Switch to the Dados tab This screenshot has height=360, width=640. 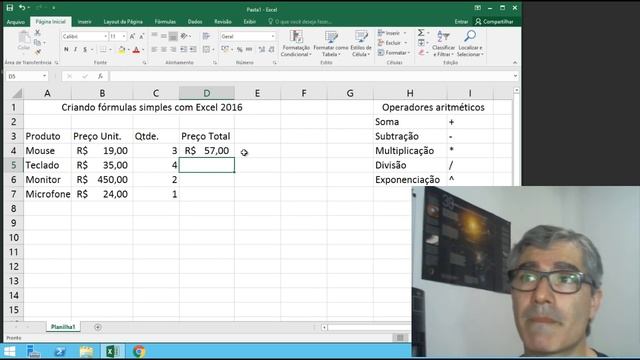coord(195,22)
